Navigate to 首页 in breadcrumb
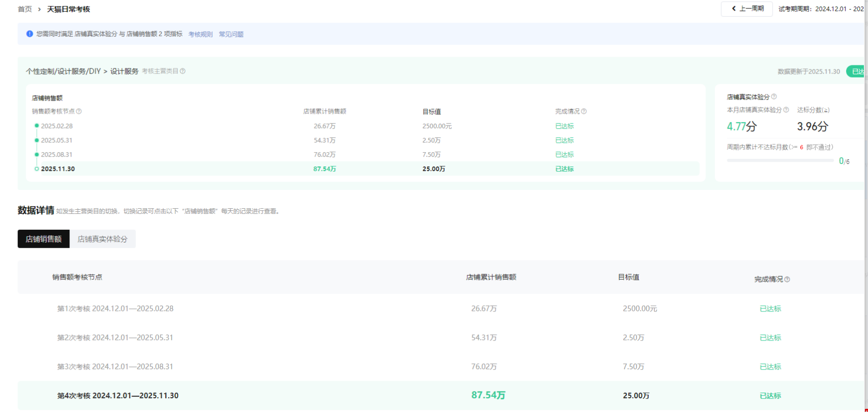868x412 pixels. pos(24,9)
